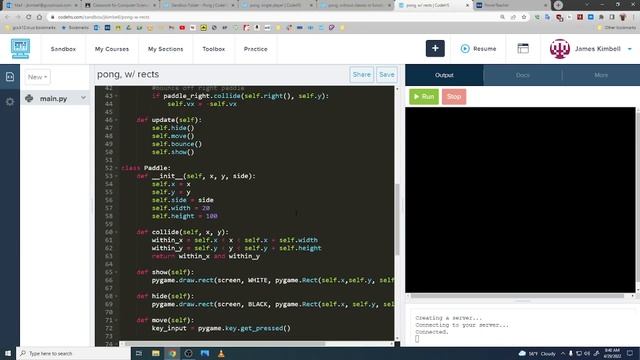The width and height of the screenshot is (640, 360).
Task: Click the 'self.height = 100' code line
Action: pyautogui.click(x=184, y=216)
